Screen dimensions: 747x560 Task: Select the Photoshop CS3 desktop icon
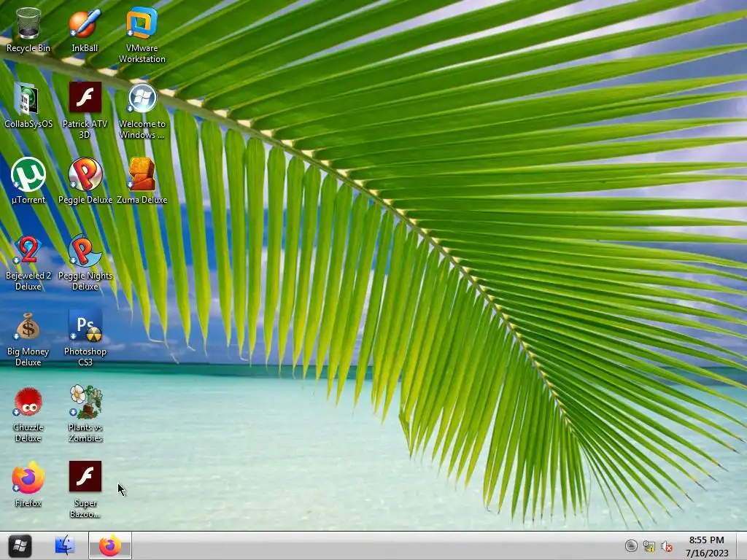(85, 338)
